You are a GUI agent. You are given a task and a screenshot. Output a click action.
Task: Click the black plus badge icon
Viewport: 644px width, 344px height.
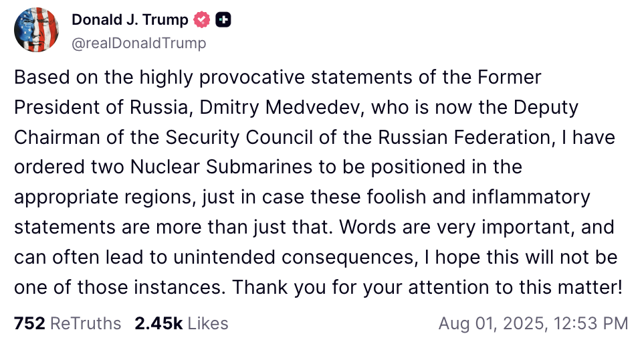tap(224, 21)
